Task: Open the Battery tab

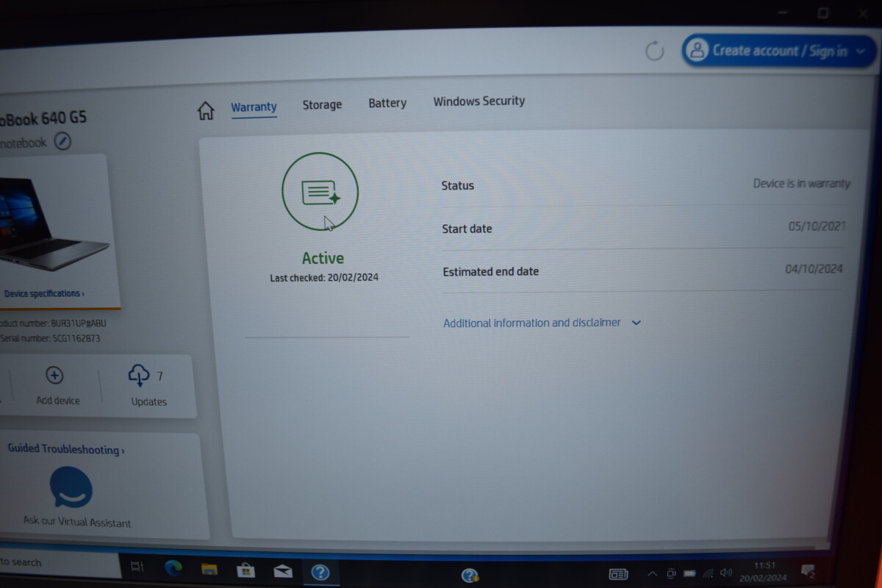Action: [x=387, y=103]
